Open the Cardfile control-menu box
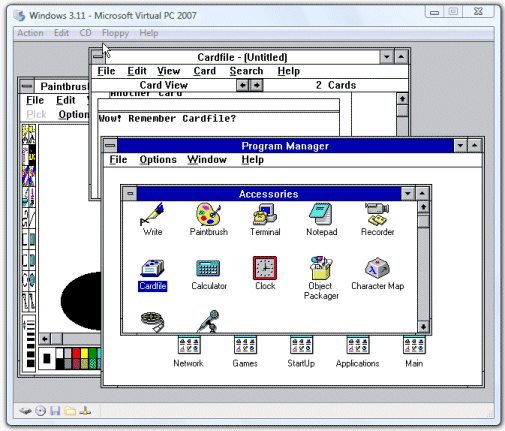The image size is (505, 431). pos(98,57)
